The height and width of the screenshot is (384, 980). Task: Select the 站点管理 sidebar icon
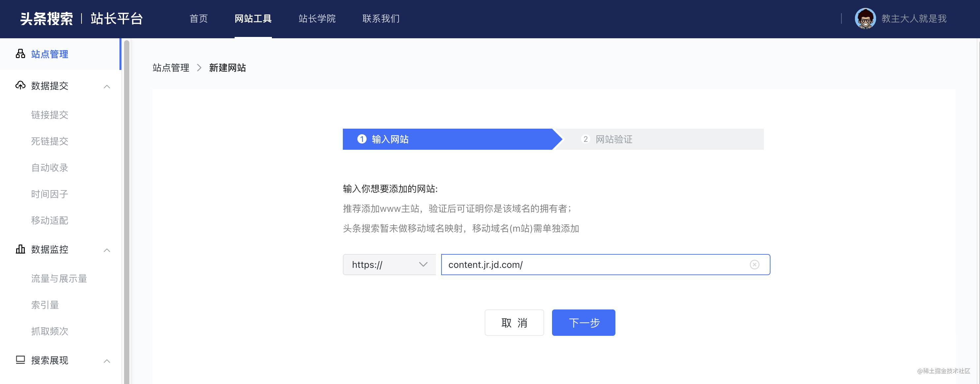click(x=20, y=53)
